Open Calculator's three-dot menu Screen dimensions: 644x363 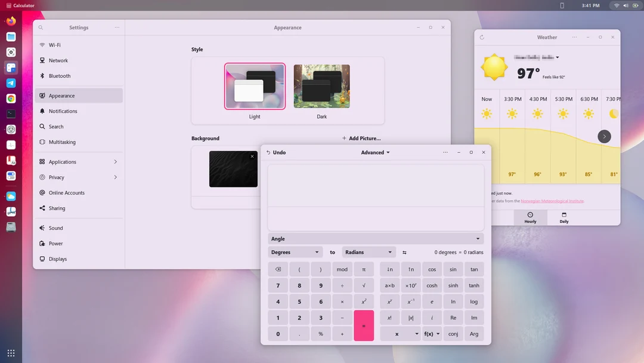click(445, 152)
